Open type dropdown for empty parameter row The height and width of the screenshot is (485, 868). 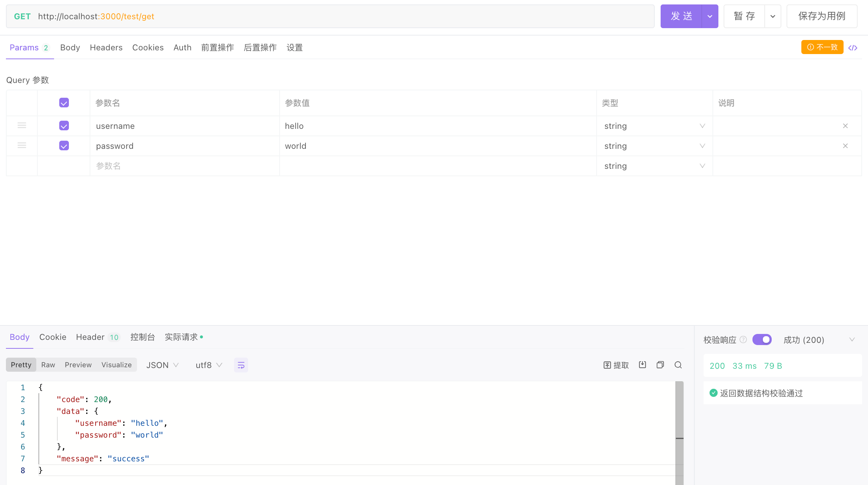coord(654,166)
